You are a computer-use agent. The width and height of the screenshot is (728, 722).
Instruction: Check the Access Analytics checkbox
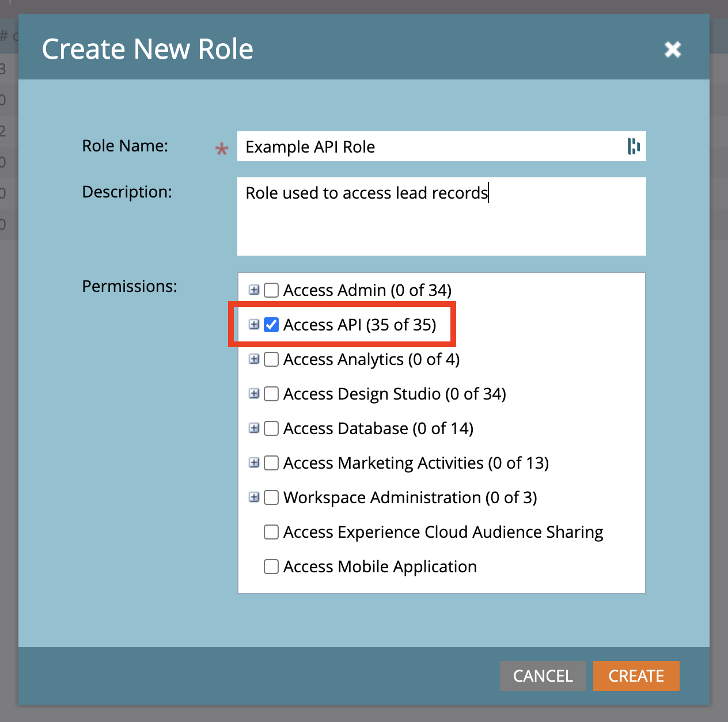271,359
